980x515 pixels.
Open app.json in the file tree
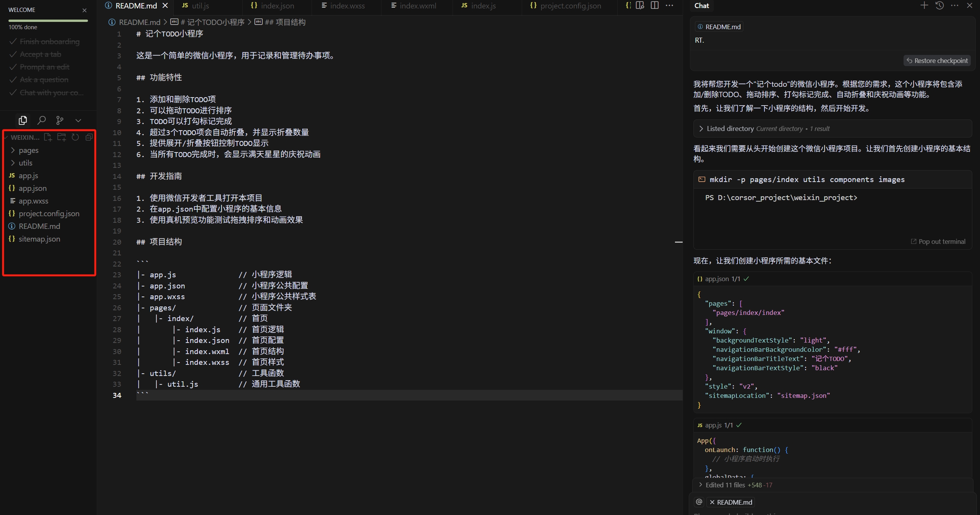click(33, 188)
